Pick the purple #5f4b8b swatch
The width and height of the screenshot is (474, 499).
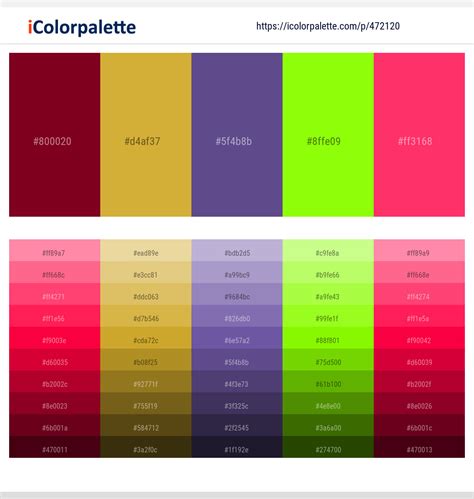coord(237,135)
